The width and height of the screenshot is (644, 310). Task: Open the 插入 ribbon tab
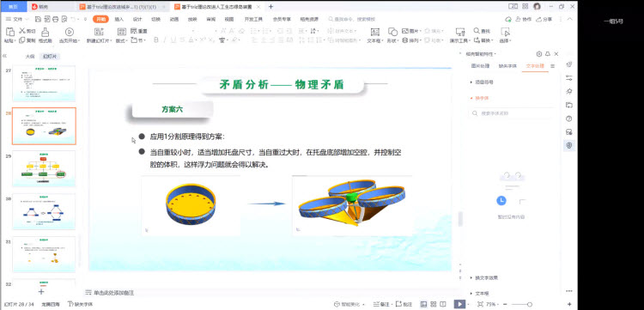tap(119, 19)
